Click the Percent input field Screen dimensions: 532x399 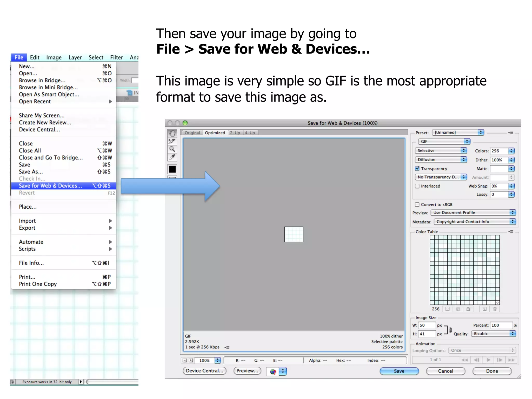tap(501, 325)
